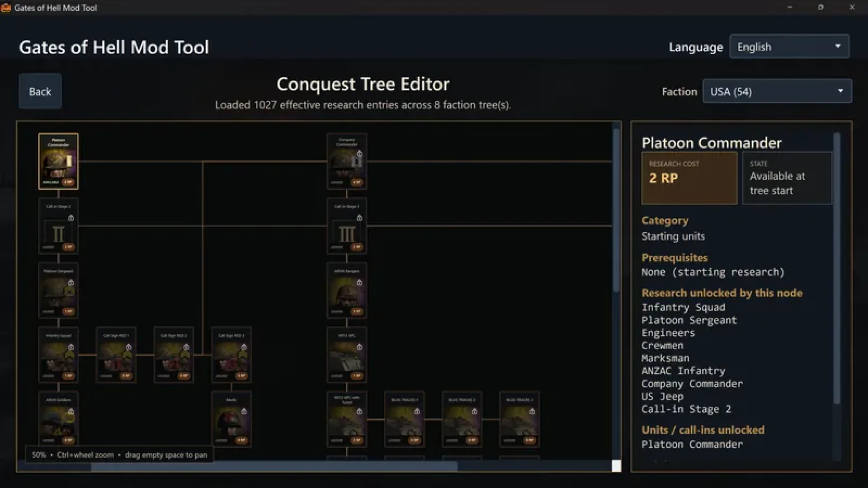Click the tree canvas vertical scrollbar thumb
This screenshot has height=488, width=868.
click(616, 210)
